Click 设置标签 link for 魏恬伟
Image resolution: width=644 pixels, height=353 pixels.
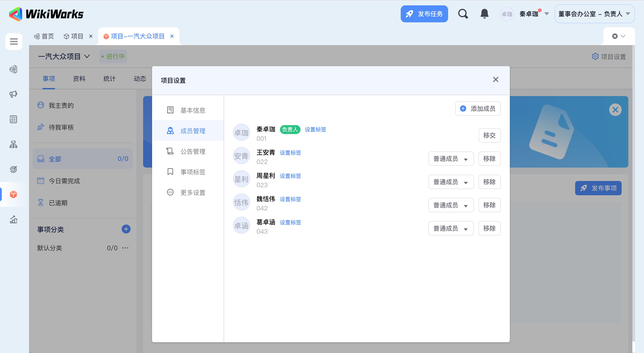[x=290, y=199]
